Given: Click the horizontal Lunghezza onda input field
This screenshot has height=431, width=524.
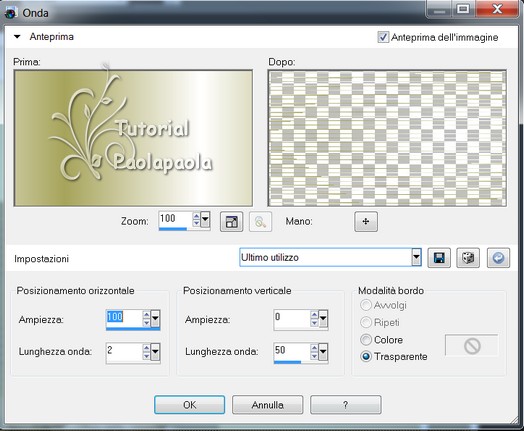Looking at the screenshot, I should click(124, 351).
